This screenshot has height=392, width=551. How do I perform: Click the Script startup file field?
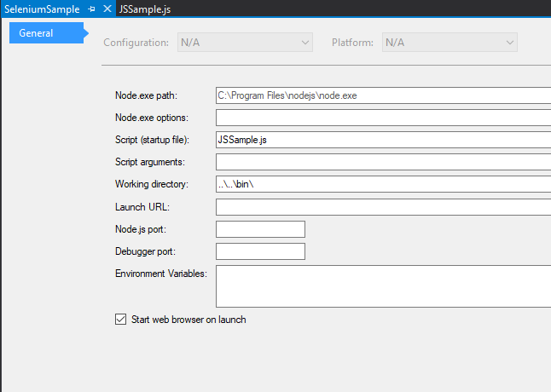coord(382,140)
